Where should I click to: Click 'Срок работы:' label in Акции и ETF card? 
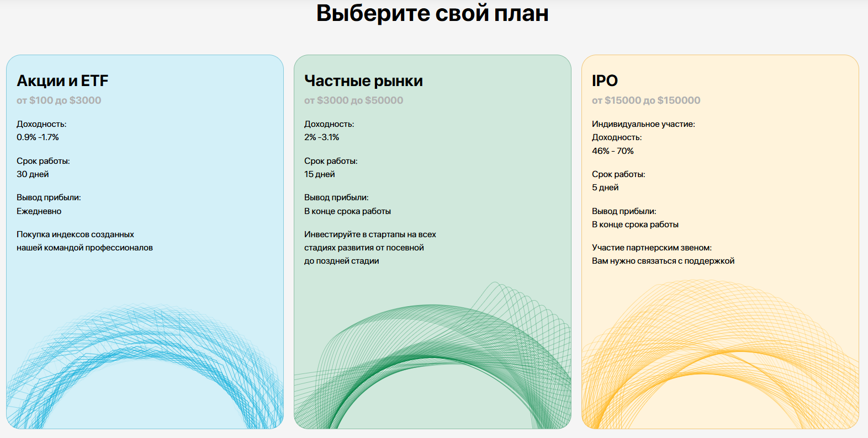click(x=43, y=161)
